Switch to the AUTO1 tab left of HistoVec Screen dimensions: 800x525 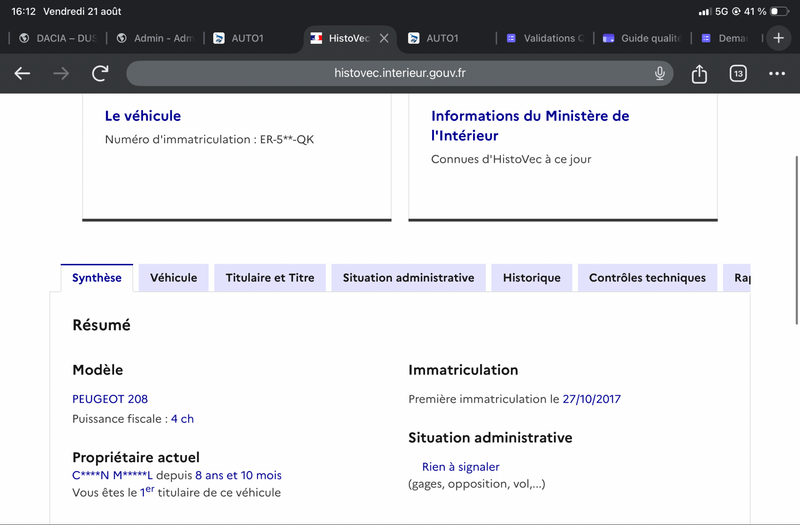pyautogui.click(x=247, y=38)
